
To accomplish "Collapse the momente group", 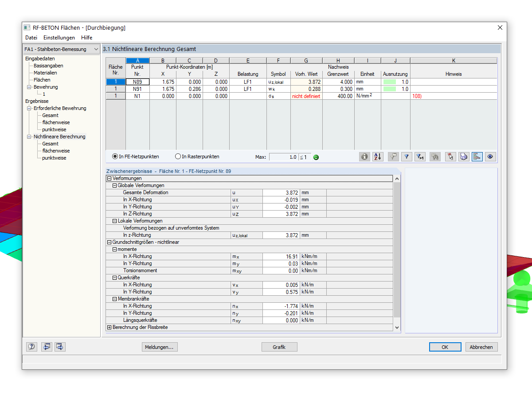I will point(114,249).
